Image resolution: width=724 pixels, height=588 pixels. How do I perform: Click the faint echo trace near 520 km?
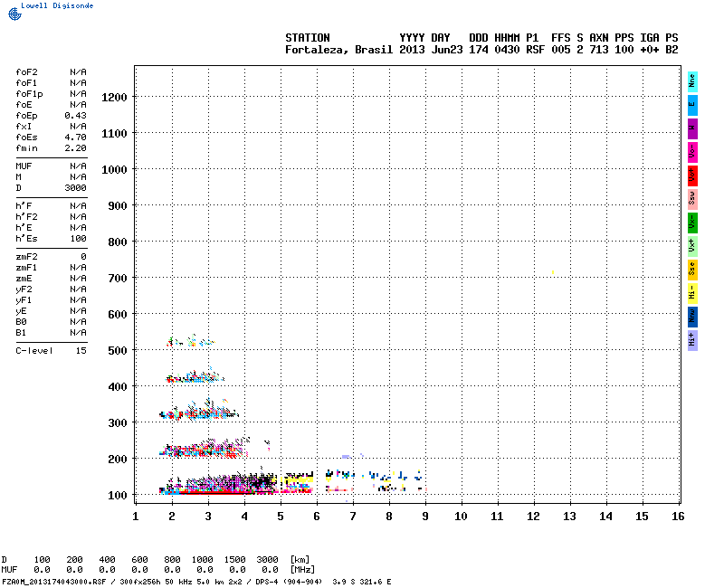point(190,342)
